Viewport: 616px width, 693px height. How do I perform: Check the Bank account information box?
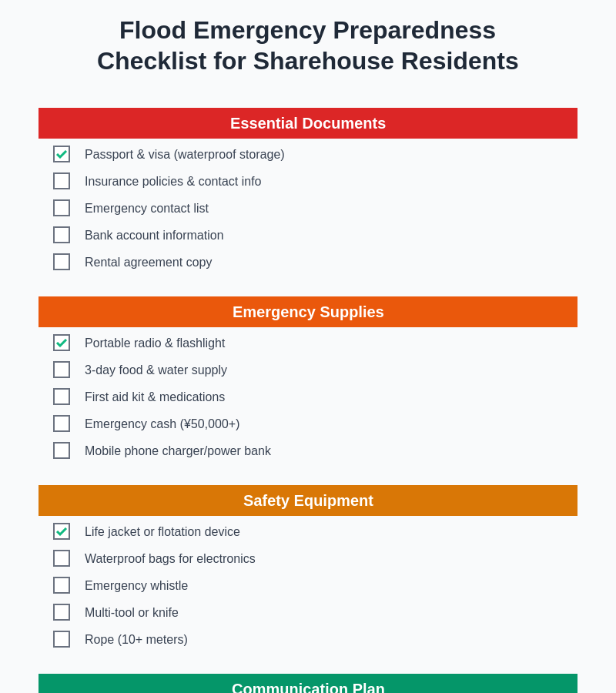(62, 235)
